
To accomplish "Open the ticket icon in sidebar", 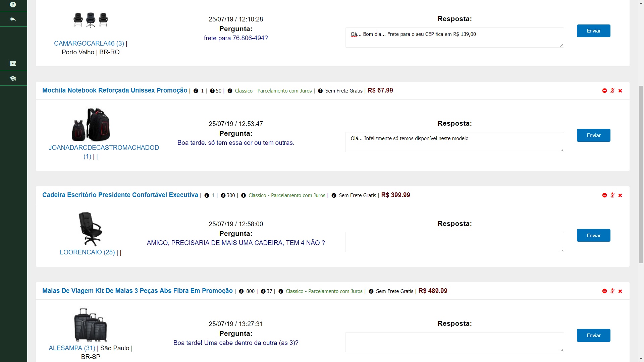I will pos(13,63).
